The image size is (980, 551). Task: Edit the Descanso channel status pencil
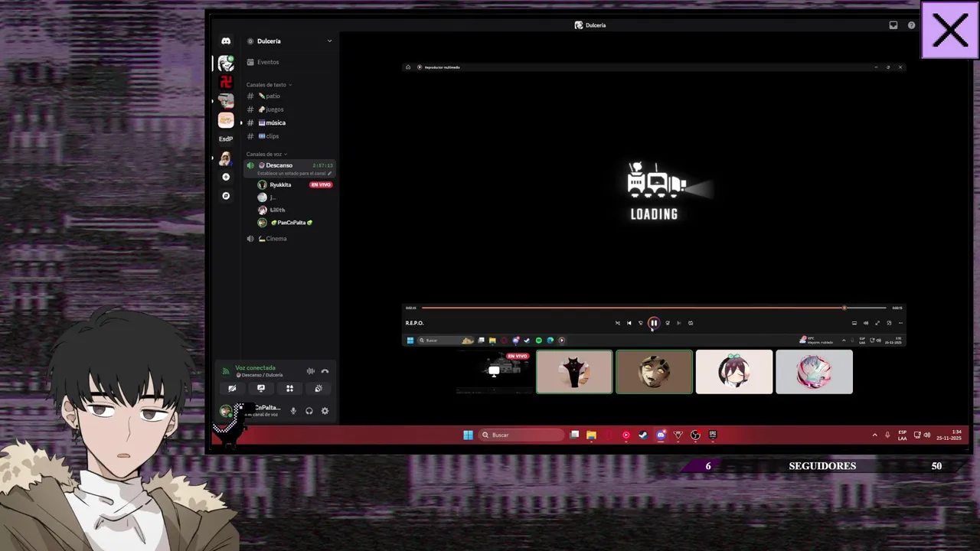(x=330, y=174)
